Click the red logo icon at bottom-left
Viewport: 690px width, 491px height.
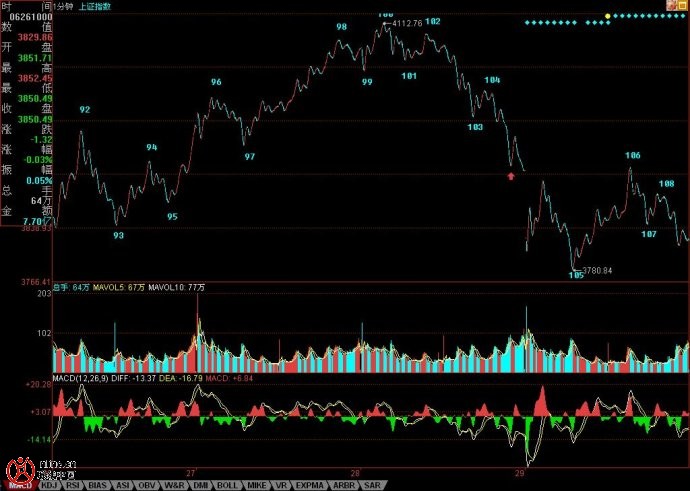point(18,471)
